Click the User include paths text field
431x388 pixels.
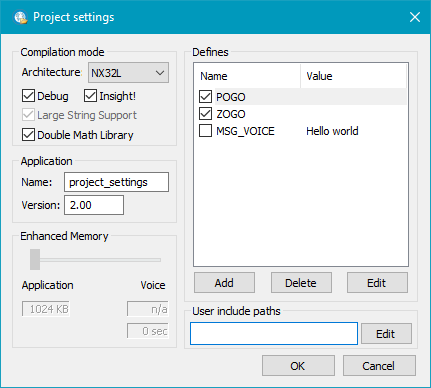[x=274, y=333]
